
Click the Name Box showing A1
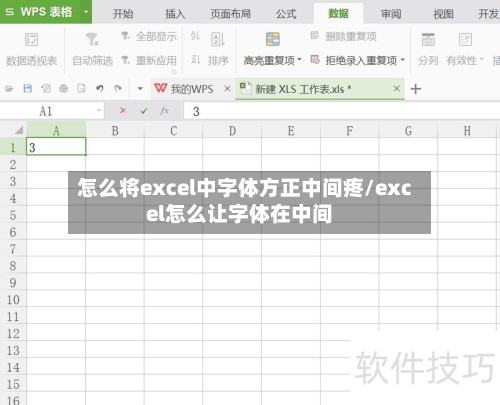pos(47,111)
